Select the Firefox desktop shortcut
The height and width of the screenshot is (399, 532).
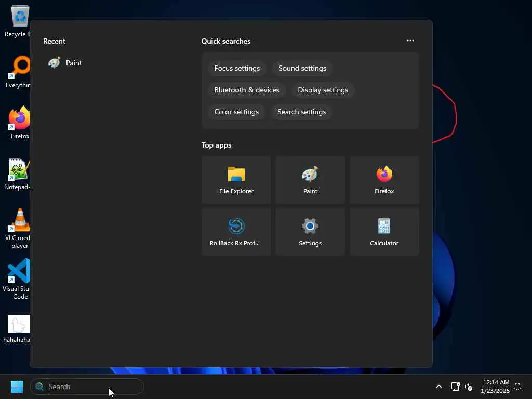click(x=19, y=123)
